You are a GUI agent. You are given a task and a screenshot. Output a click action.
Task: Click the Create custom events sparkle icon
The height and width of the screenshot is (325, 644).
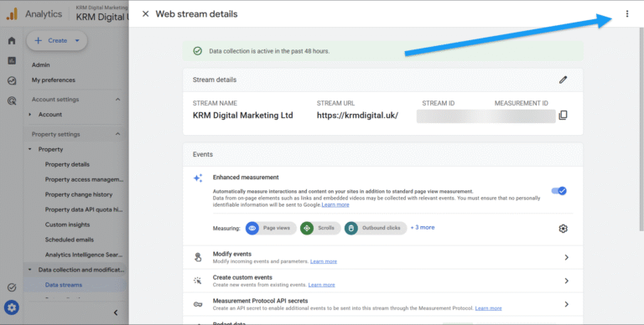pyautogui.click(x=198, y=281)
